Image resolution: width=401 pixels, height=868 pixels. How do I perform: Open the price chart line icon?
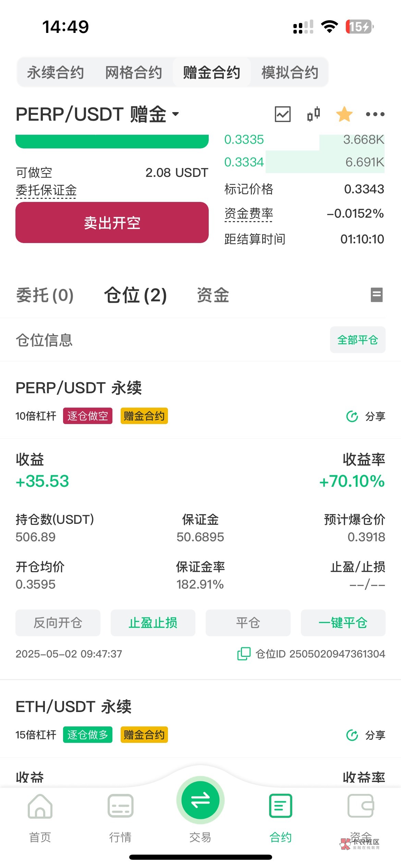click(282, 114)
